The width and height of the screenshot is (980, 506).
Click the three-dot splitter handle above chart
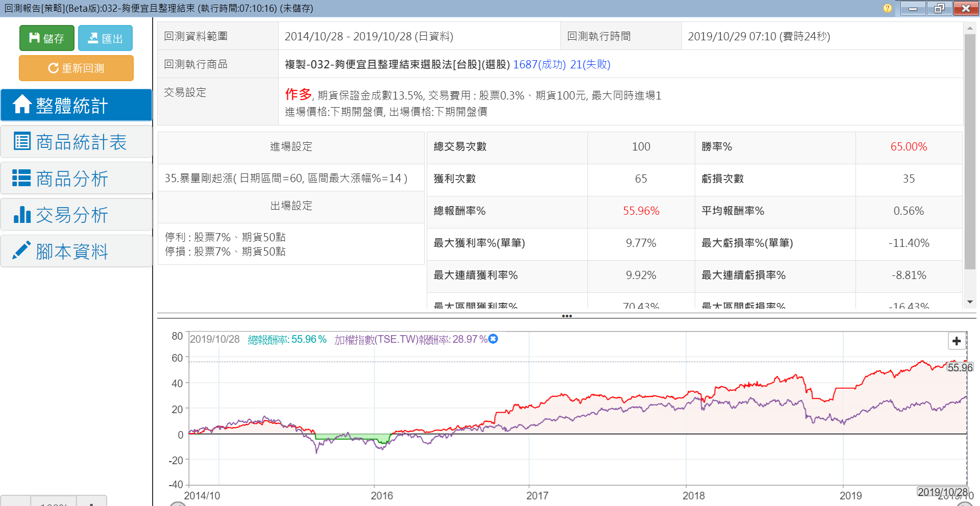(567, 316)
